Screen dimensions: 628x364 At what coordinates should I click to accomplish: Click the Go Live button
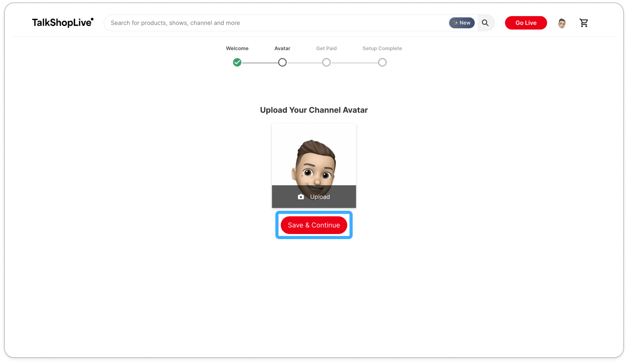click(526, 23)
